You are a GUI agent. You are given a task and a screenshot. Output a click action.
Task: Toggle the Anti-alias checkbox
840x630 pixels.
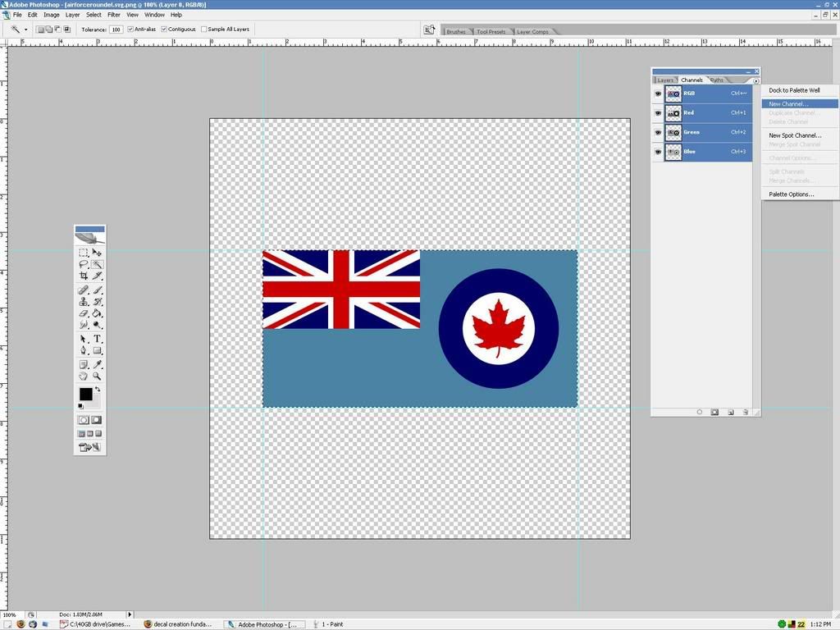(130, 30)
